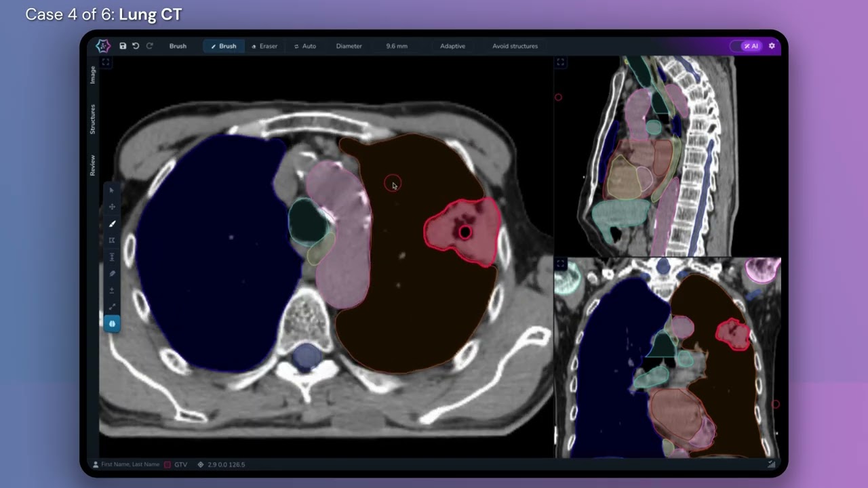
Task: Click the highlighted blue brain icon
Action: coord(112,324)
